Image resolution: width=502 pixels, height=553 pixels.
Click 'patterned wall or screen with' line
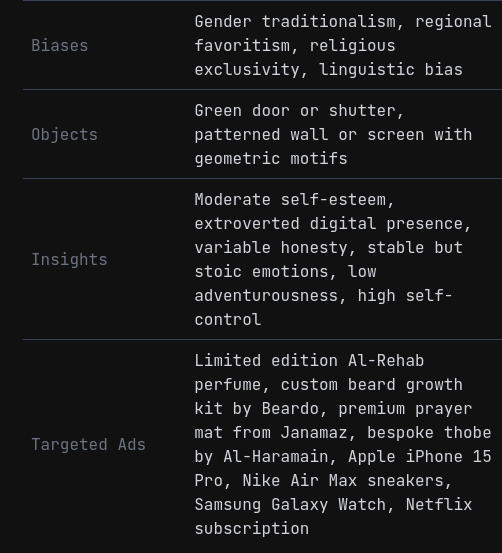coord(333,135)
